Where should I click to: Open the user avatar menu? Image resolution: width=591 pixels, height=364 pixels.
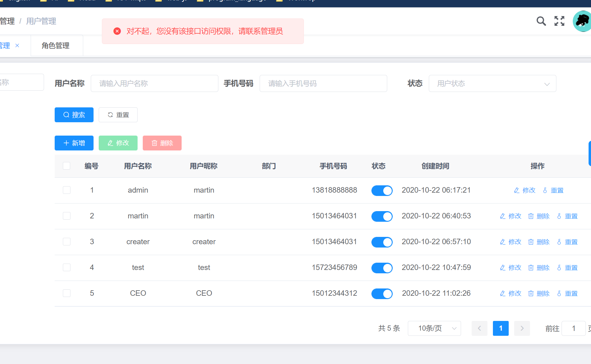click(x=582, y=21)
